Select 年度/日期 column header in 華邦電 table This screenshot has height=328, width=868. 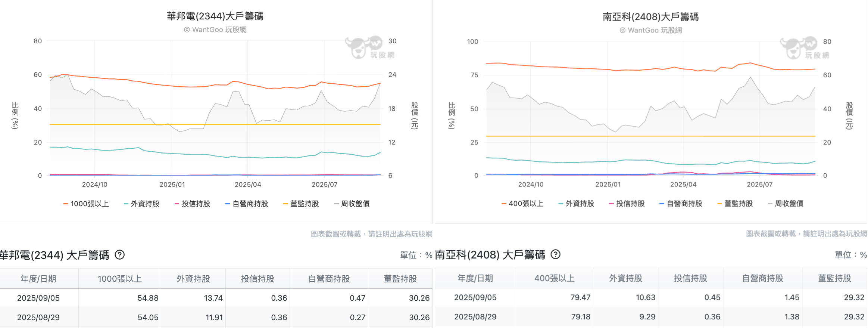(x=38, y=279)
